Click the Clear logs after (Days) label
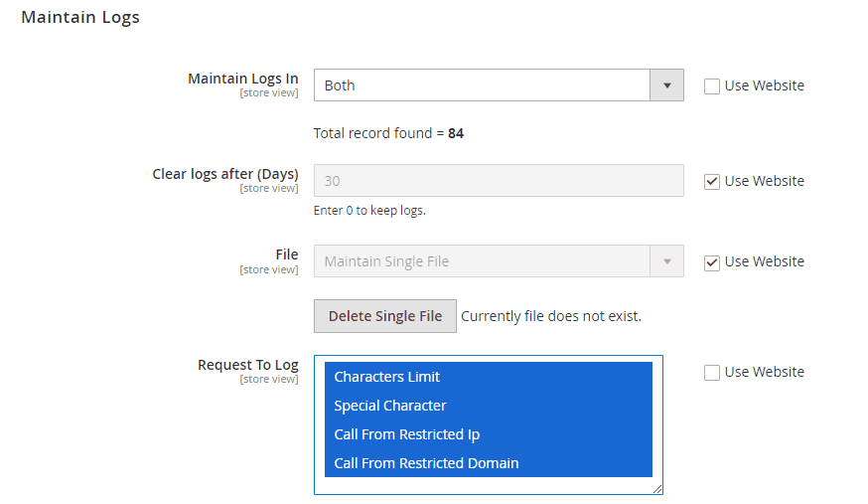 point(224,174)
